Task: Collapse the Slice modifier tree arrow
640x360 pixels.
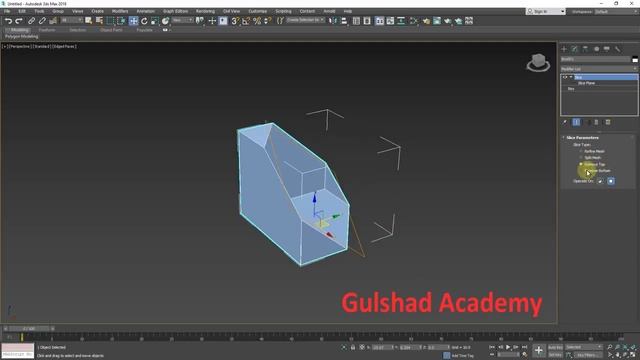Action: coord(571,77)
